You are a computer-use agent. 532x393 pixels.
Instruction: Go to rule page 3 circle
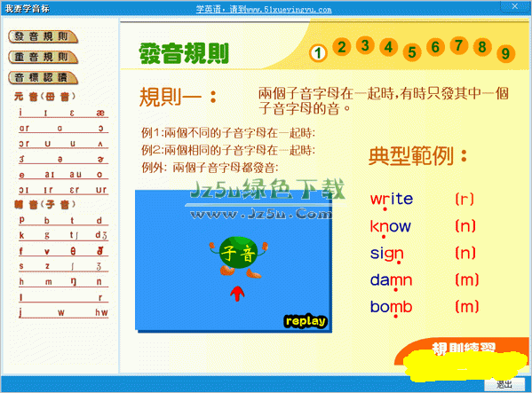(365, 45)
